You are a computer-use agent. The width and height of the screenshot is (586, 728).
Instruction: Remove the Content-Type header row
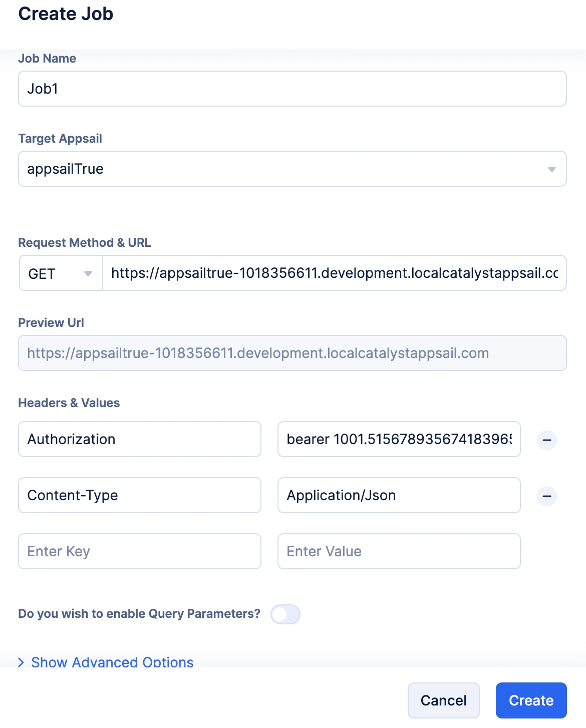tap(547, 496)
